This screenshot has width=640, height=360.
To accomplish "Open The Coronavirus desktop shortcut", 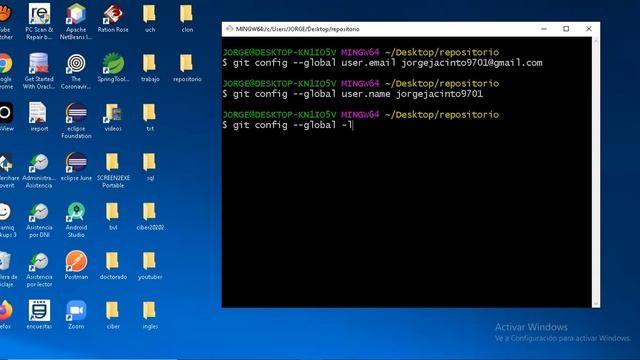I will tap(76, 71).
